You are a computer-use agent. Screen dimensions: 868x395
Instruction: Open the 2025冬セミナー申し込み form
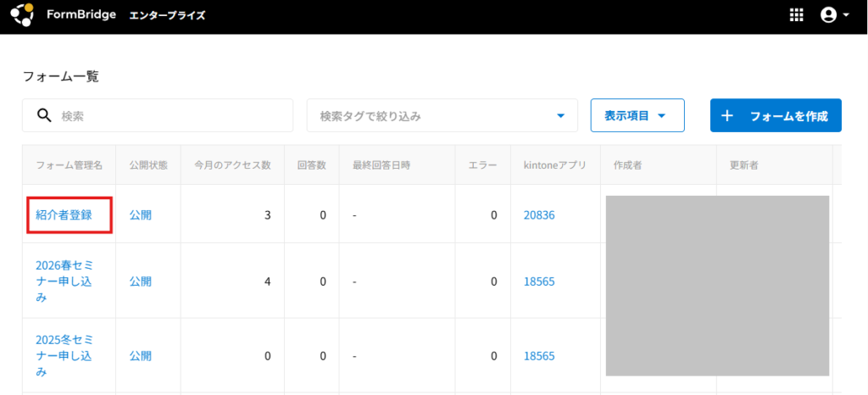tap(64, 356)
